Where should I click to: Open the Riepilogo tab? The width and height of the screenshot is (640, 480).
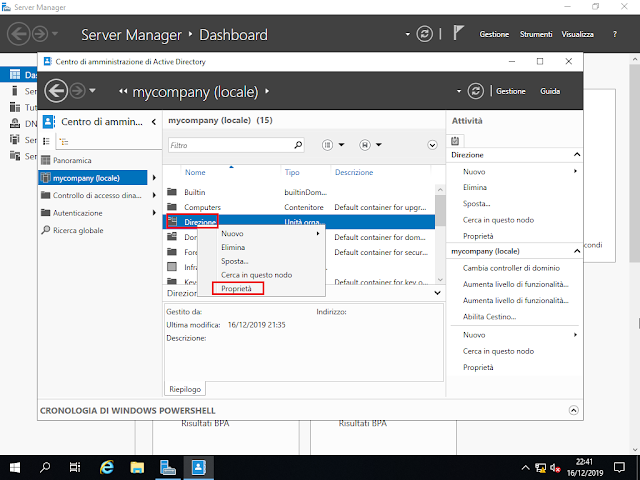point(185,389)
